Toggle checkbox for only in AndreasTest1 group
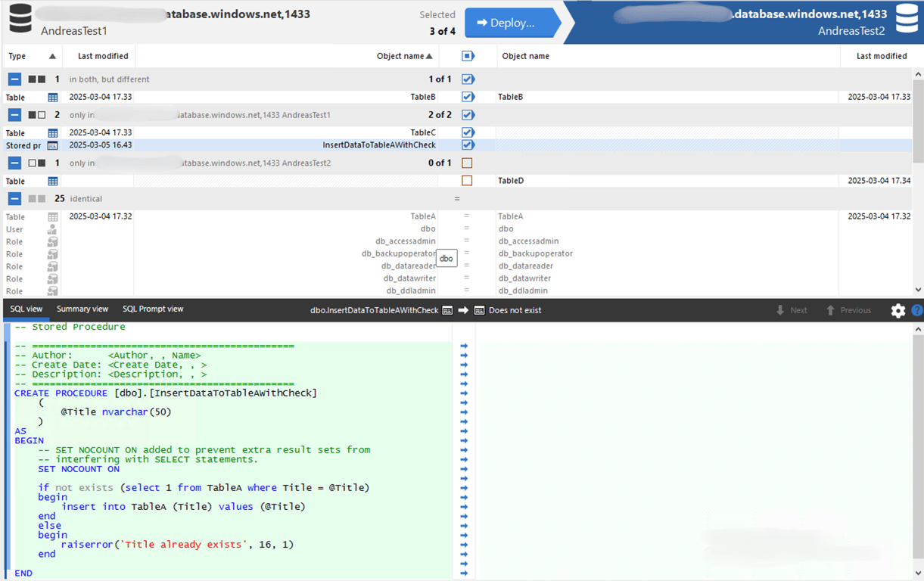The height and width of the screenshot is (581, 924). (x=468, y=115)
